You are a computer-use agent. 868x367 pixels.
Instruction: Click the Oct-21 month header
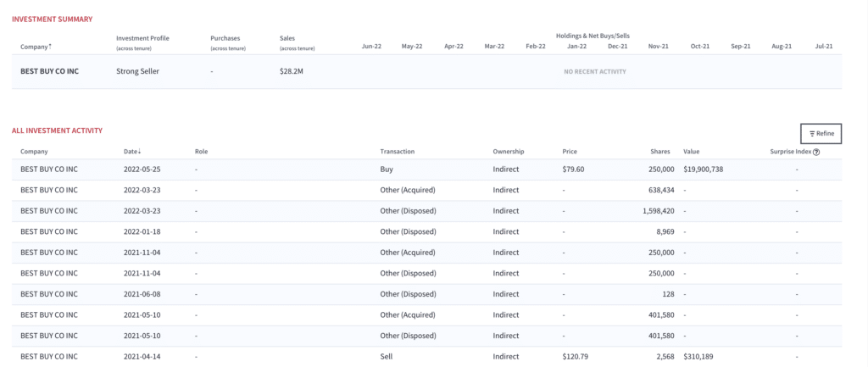pyautogui.click(x=699, y=47)
